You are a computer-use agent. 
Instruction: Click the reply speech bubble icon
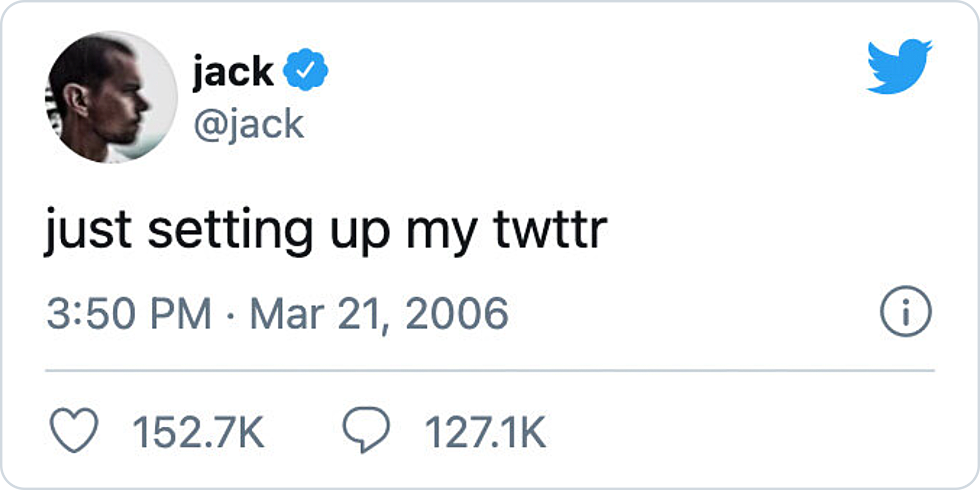pos(366,429)
